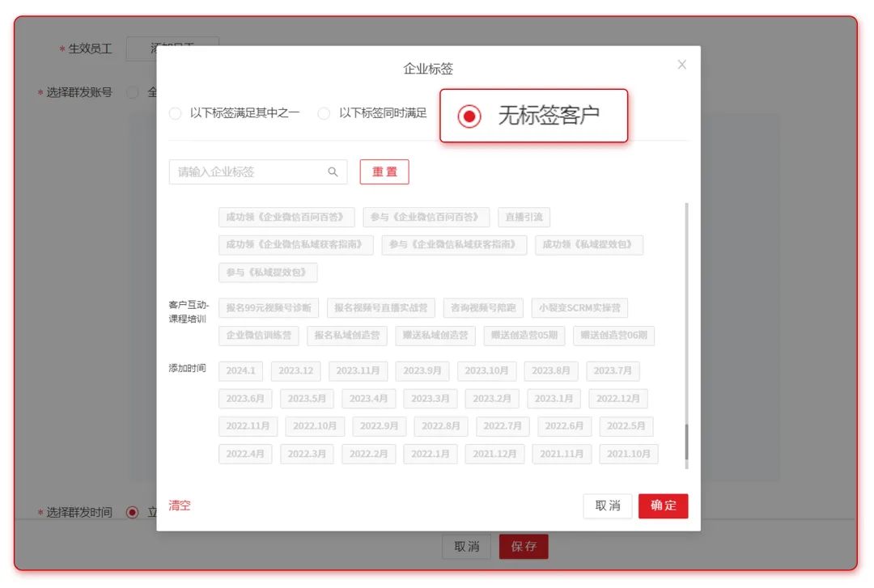The height and width of the screenshot is (588, 874).
Task: Confirm with the 确定 button
Action: (663, 505)
